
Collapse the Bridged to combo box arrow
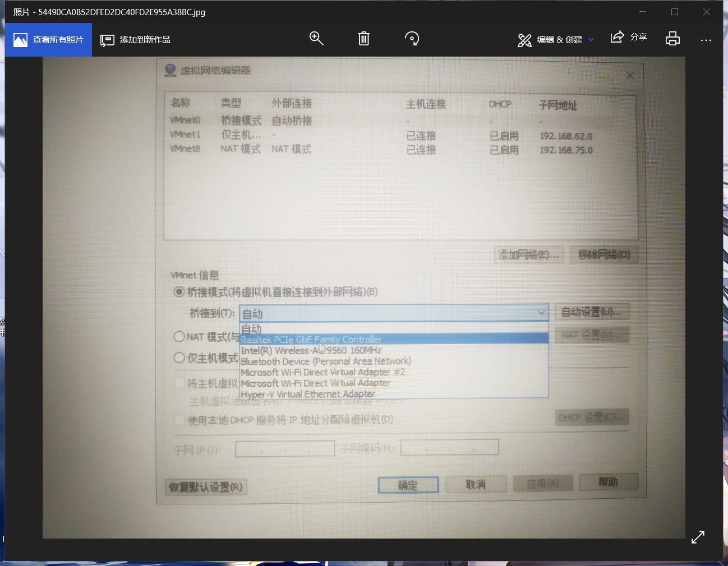(x=541, y=313)
